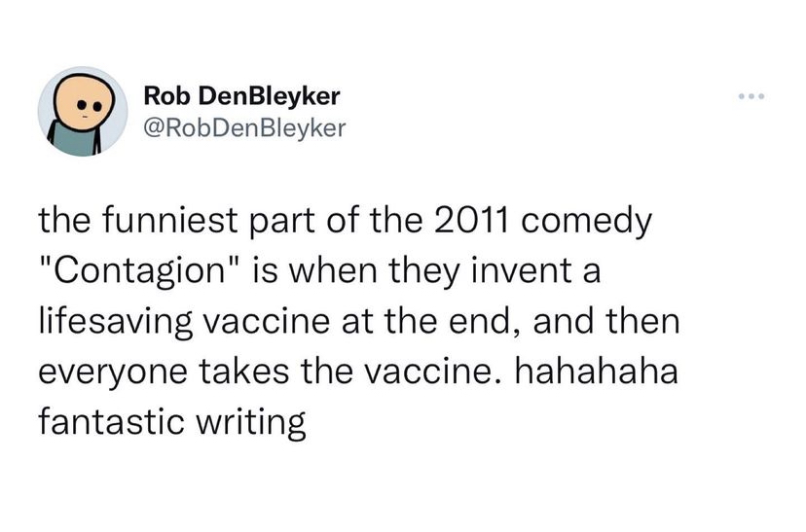Open the Rob DenBleyker display name link
806x532 pixels.
pos(241,96)
